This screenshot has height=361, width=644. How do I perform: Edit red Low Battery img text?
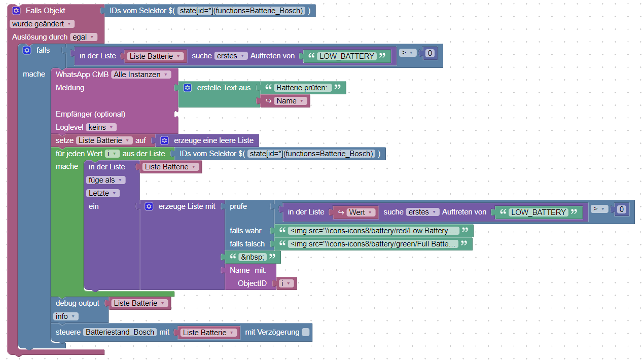tap(373, 231)
